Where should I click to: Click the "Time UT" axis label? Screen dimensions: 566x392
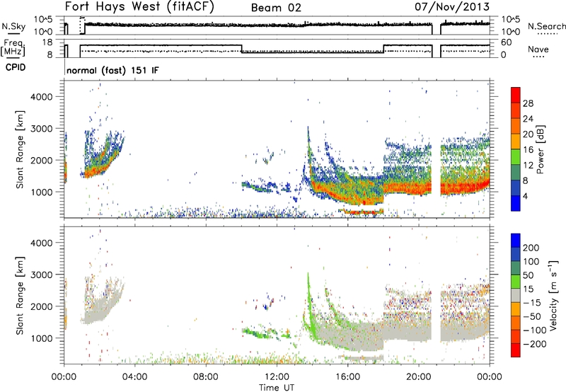tap(277, 387)
